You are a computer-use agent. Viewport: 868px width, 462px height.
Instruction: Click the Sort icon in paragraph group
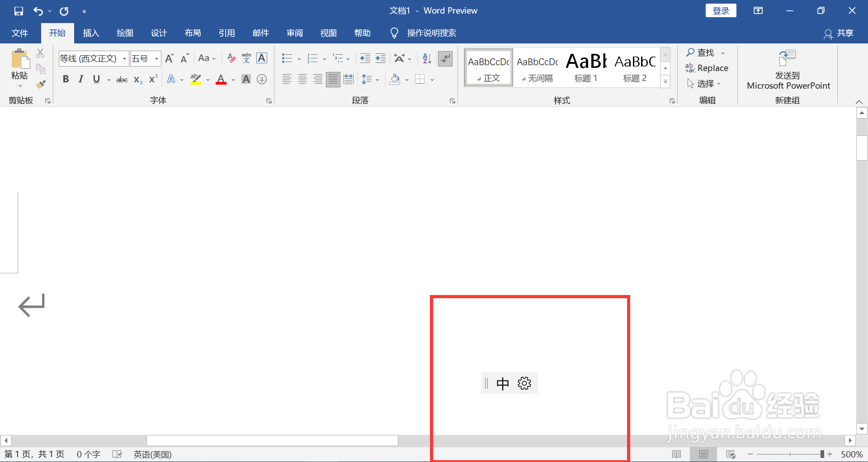coord(425,58)
